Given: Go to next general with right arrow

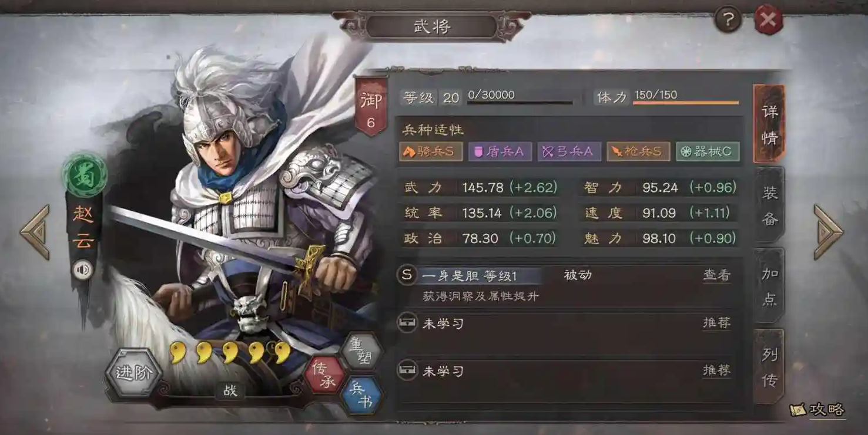Looking at the screenshot, I should click(829, 232).
